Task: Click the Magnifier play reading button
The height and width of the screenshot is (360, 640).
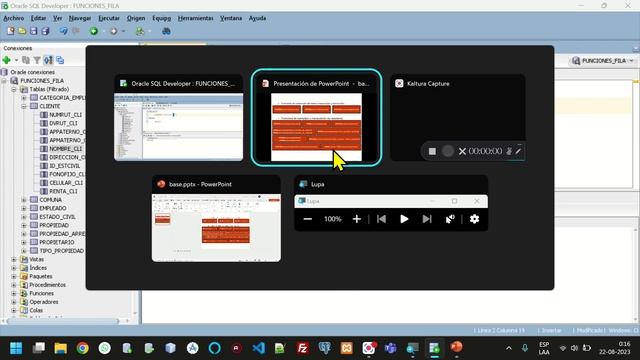Action: pyautogui.click(x=404, y=219)
